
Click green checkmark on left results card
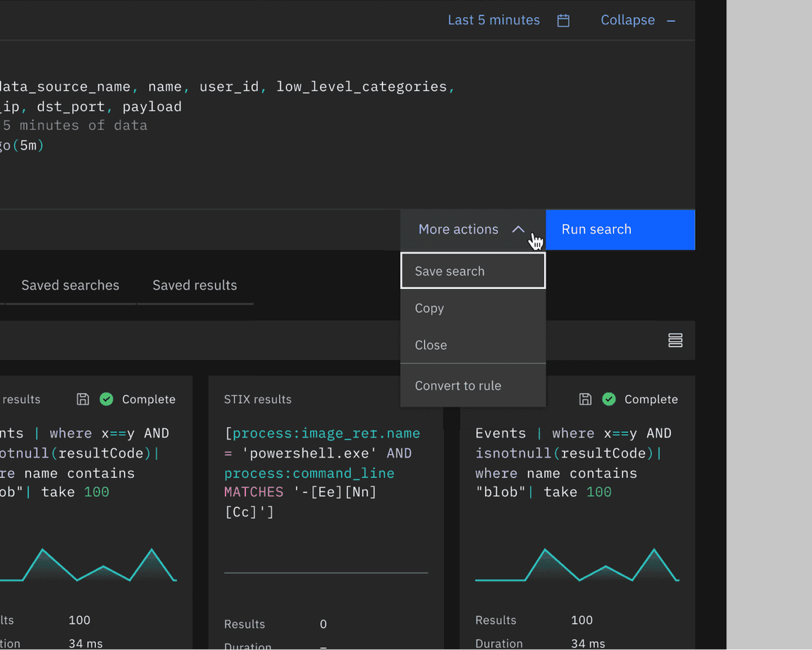coord(106,399)
